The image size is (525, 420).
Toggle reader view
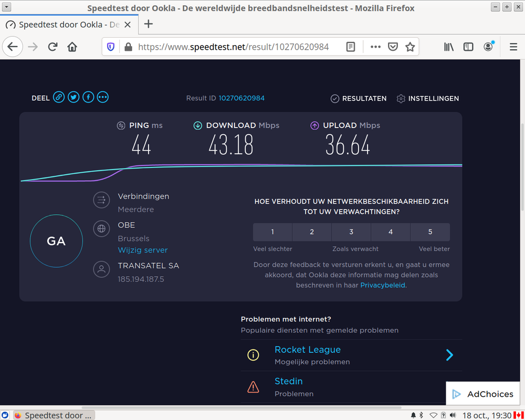coord(351,47)
